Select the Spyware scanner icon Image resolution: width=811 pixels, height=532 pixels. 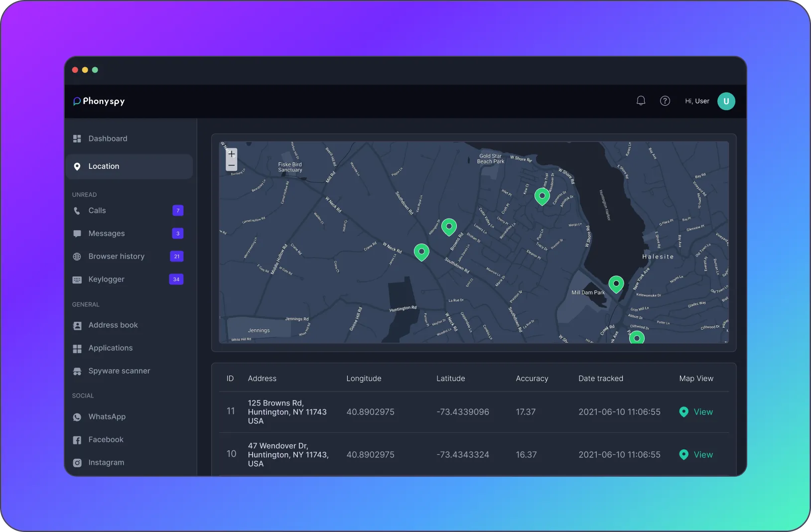tap(77, 371)
